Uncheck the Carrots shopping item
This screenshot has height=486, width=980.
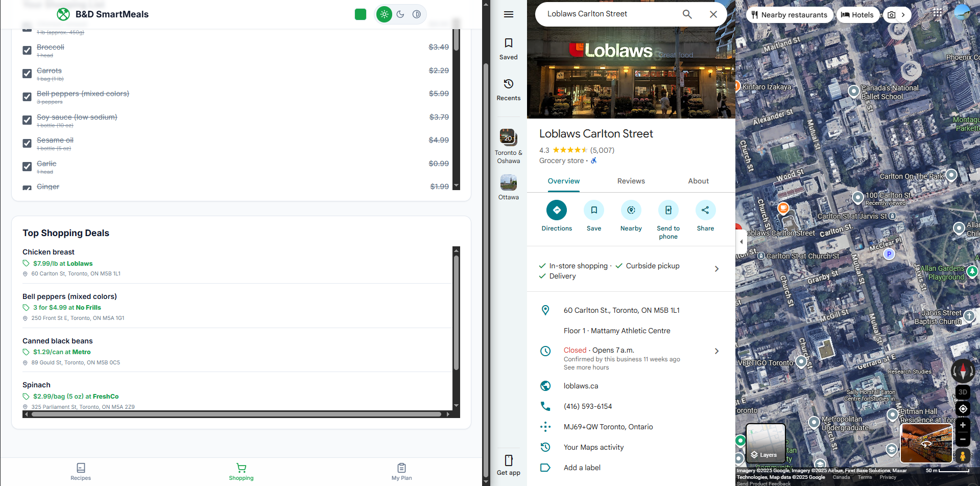pos(27,74)
